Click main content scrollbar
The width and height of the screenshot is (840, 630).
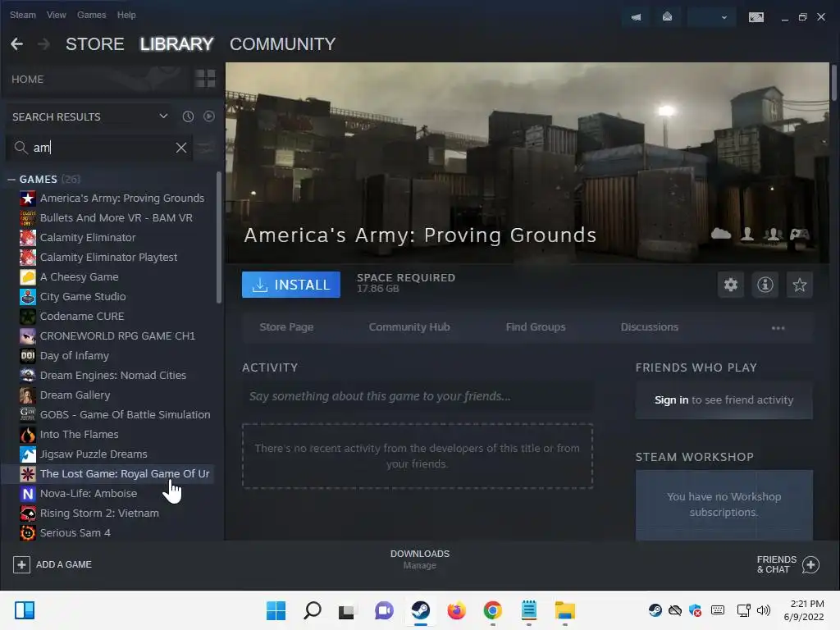833,81
